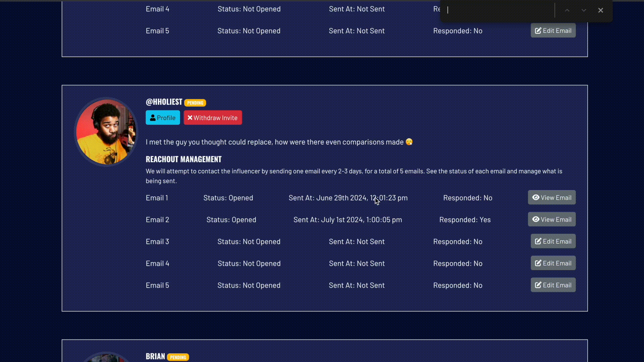Image resolution: width=644 pixels, height=362 pixels.
Task: Click the Edit Email icon for Email 4
Action: coord(553,263)
